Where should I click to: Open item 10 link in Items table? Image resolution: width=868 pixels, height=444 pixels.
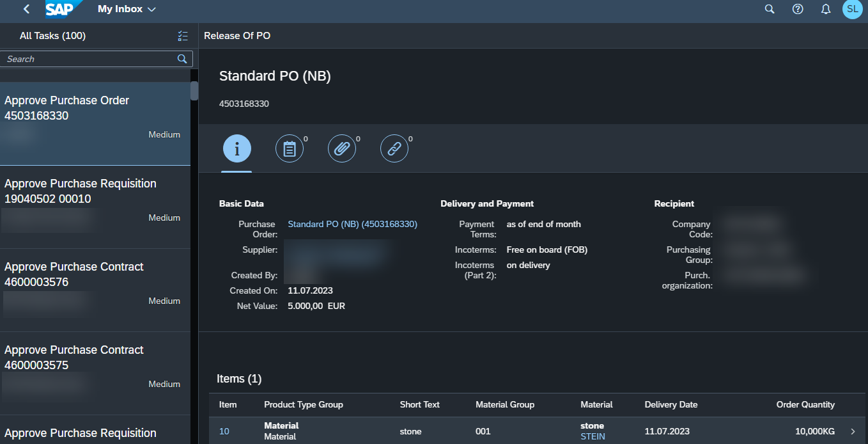pos(224,431)
